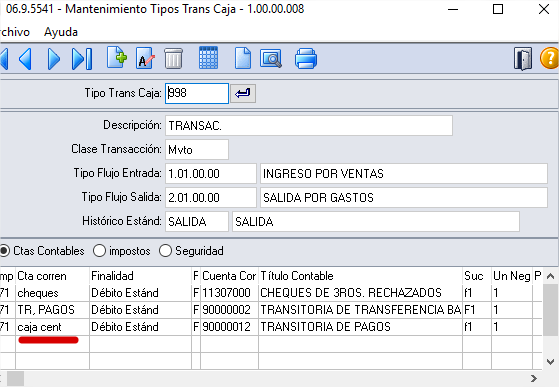Click the Histórico Estánd code field SALIDA

197,221
